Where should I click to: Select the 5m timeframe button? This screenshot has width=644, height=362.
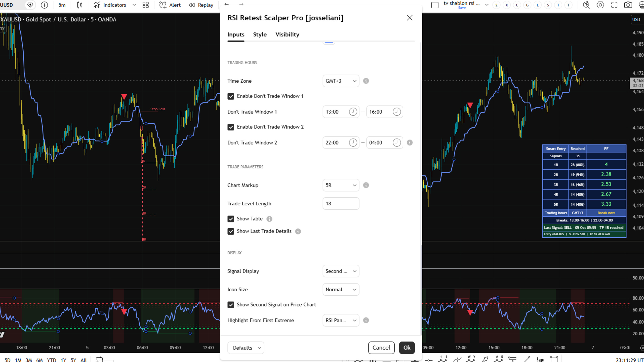tap(62, 5)
